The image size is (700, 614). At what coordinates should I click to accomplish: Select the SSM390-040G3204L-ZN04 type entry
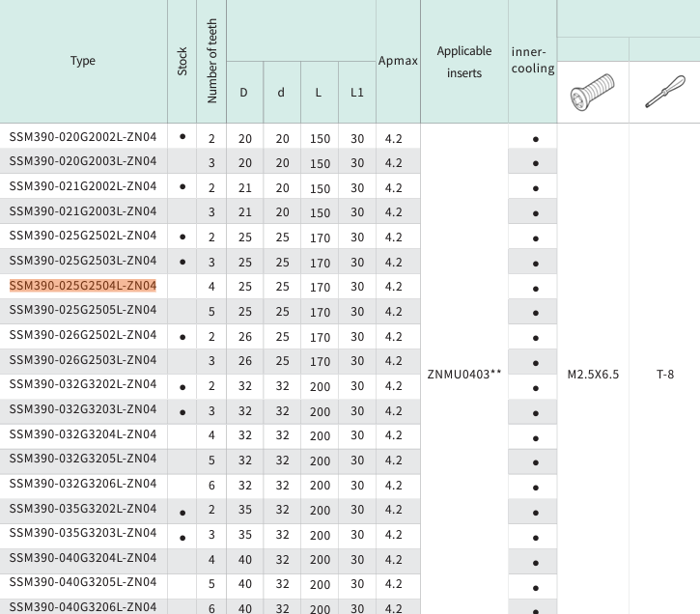coord(83,558)
